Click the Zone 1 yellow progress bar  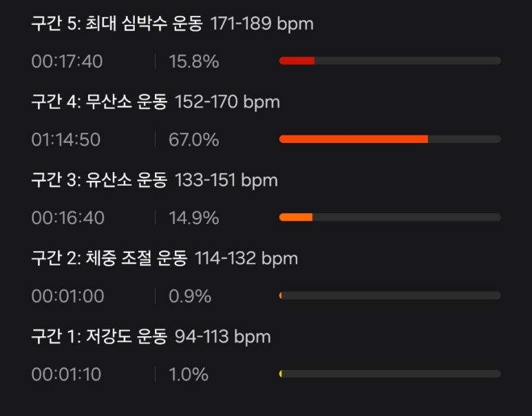(390, 374)
